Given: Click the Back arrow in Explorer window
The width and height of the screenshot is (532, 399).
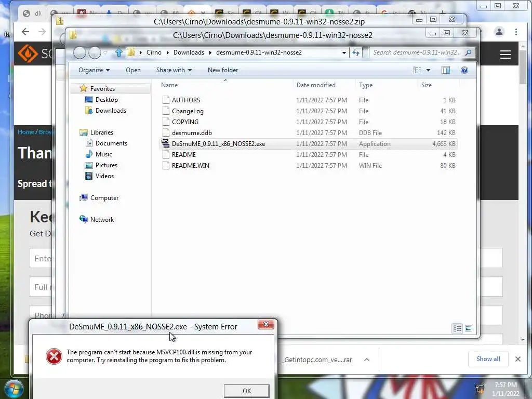Looking at the screenshot, I should click(x=79, y=52).
